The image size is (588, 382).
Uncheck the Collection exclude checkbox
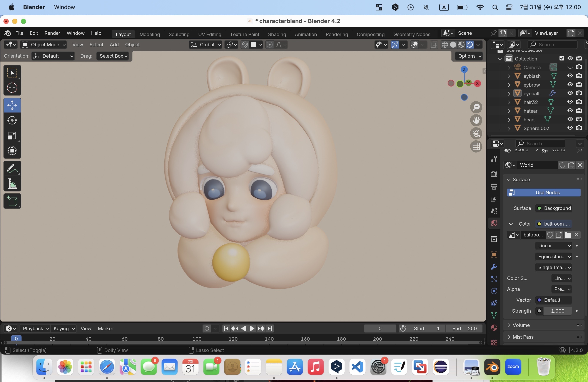tap(561, 58)
